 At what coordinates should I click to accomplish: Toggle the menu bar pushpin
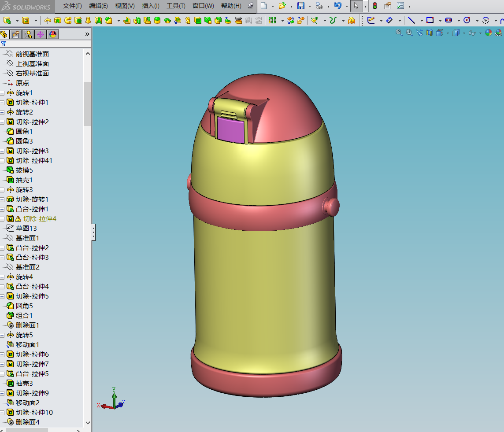pos(251,6)
